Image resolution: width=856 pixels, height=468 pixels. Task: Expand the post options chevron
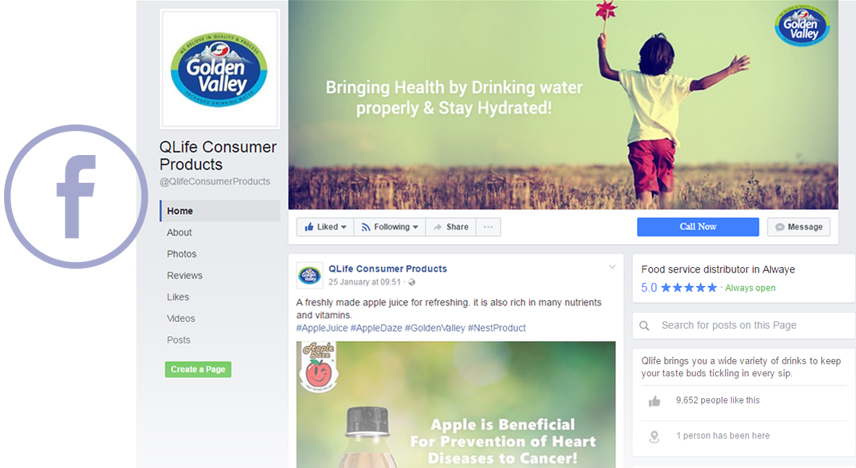(x=612, y=267)
